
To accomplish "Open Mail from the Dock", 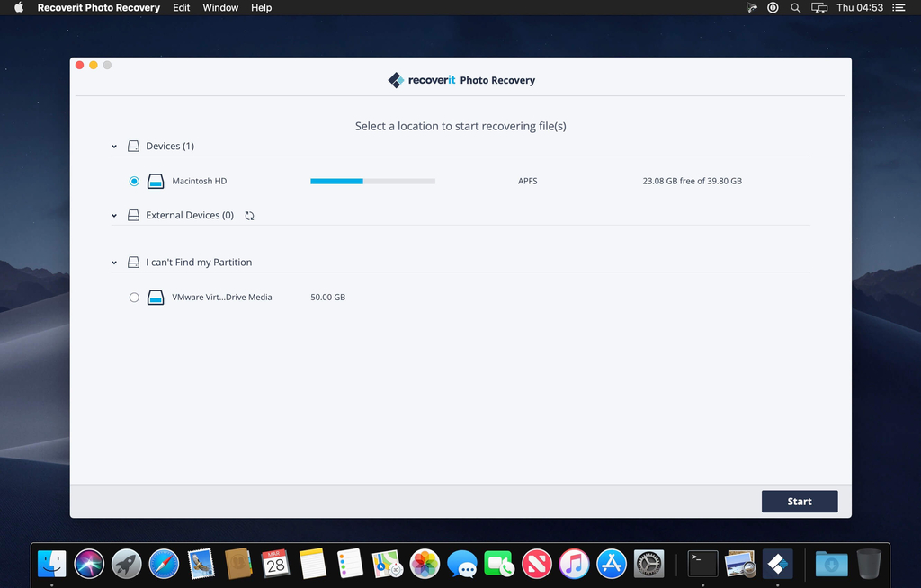I will (x=201, y=564).
